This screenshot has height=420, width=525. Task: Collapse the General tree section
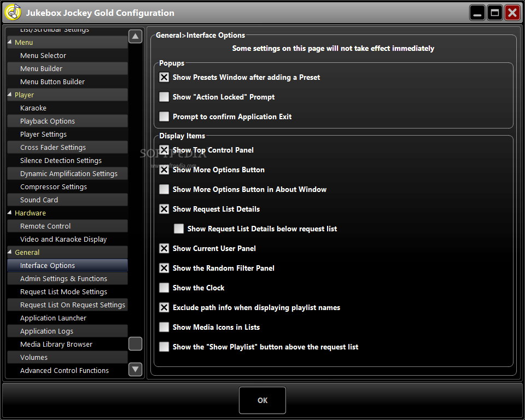point(10,252)
